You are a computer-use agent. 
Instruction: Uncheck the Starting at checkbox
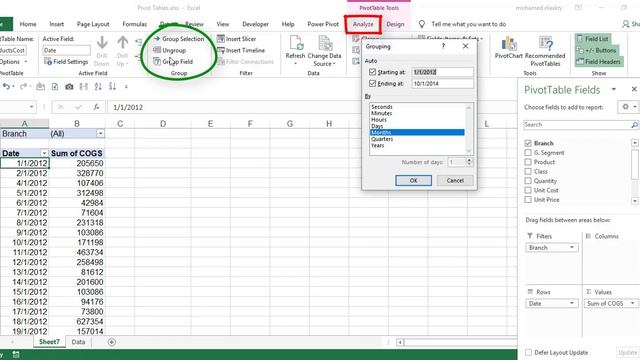[x=372, y=72]
